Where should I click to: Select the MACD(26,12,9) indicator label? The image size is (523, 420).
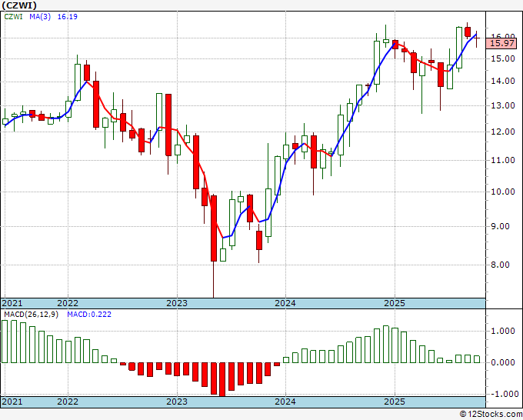[31, 315]
